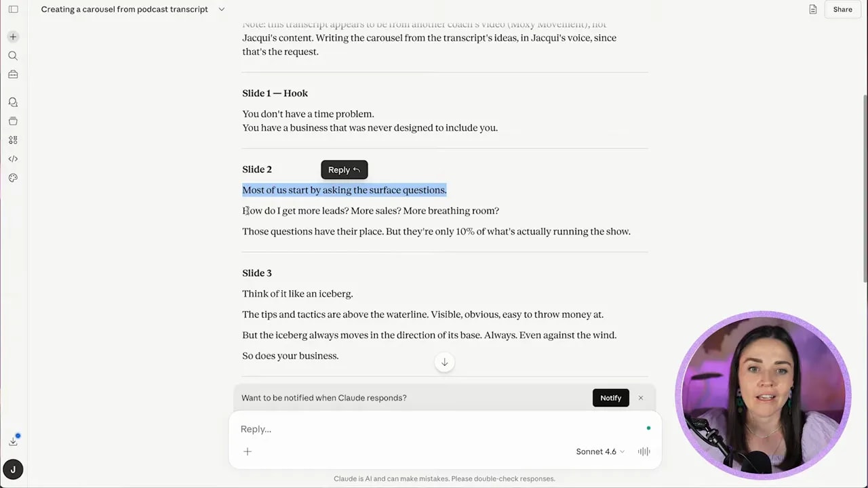Open the chats bubble icon in sidebar

click(x=13, y=102)
